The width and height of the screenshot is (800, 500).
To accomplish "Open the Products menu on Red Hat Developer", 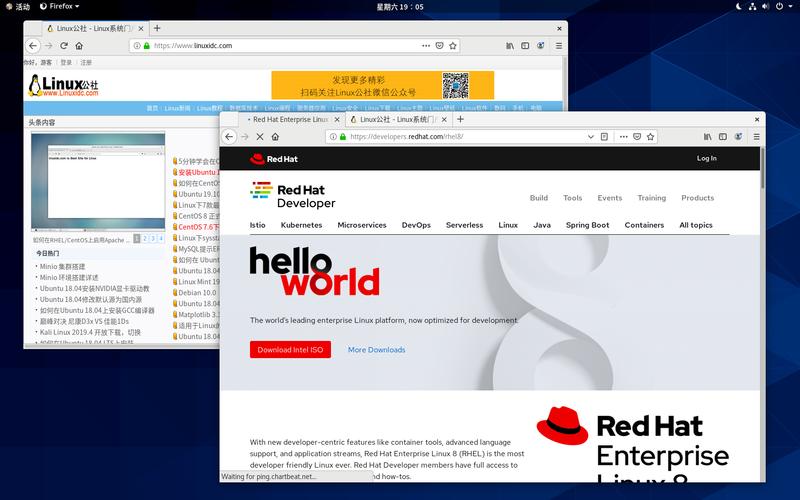I will pos(697,197).
